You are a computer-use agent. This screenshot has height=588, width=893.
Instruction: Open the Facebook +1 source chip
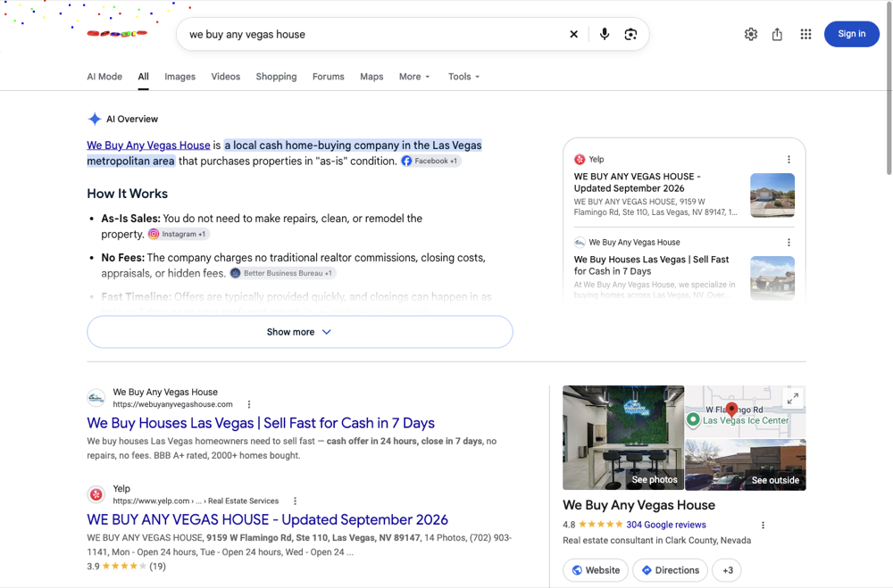point(430,161)
